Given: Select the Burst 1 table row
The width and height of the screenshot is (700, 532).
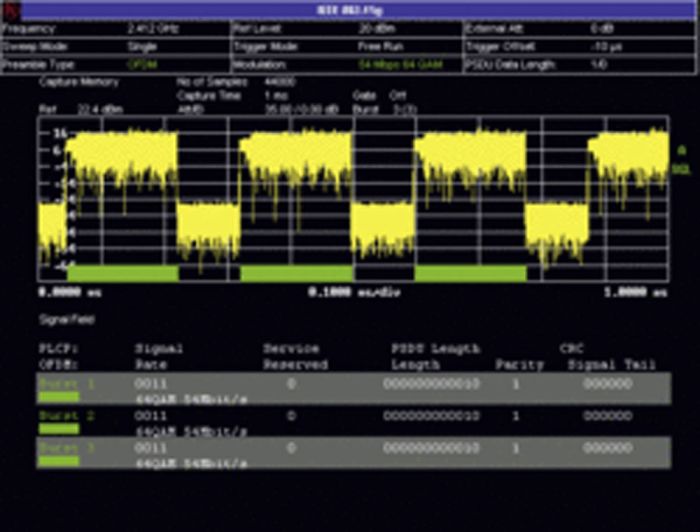Looking at the screenshot, I should point(354,388).
